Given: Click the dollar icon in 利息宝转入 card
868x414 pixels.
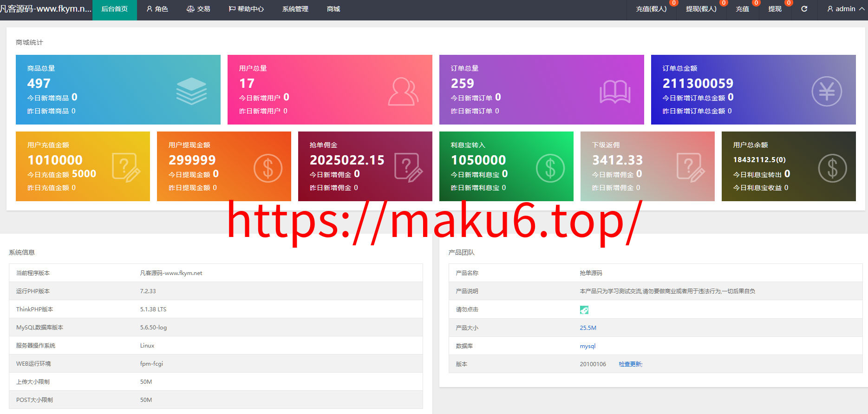Looking at the screenshot, I should pyautogui.click(x=550, y=168).
